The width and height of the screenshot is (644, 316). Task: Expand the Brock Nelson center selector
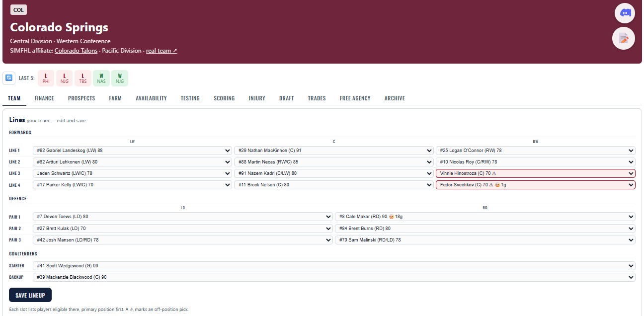tap(334, 185)
